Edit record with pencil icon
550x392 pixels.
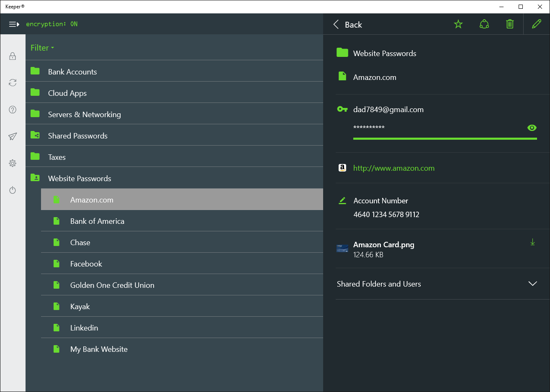pos(537,24)
